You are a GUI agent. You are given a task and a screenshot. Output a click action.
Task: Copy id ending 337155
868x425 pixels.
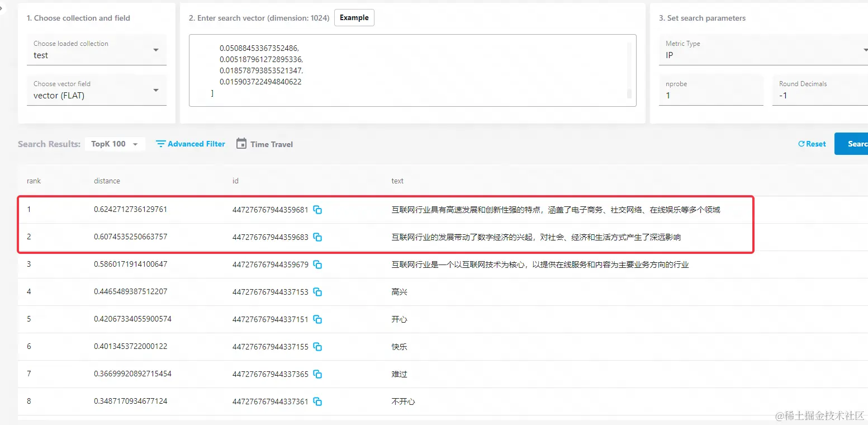coord(317,347)
